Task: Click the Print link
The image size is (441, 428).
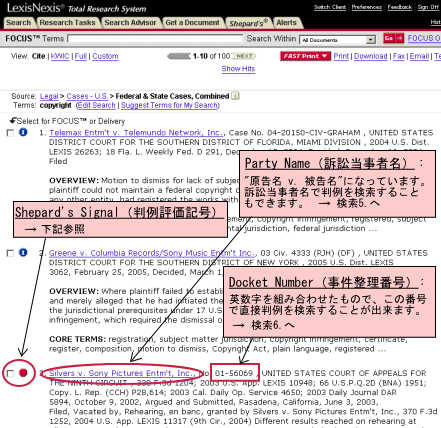Action: coord(341,56)
